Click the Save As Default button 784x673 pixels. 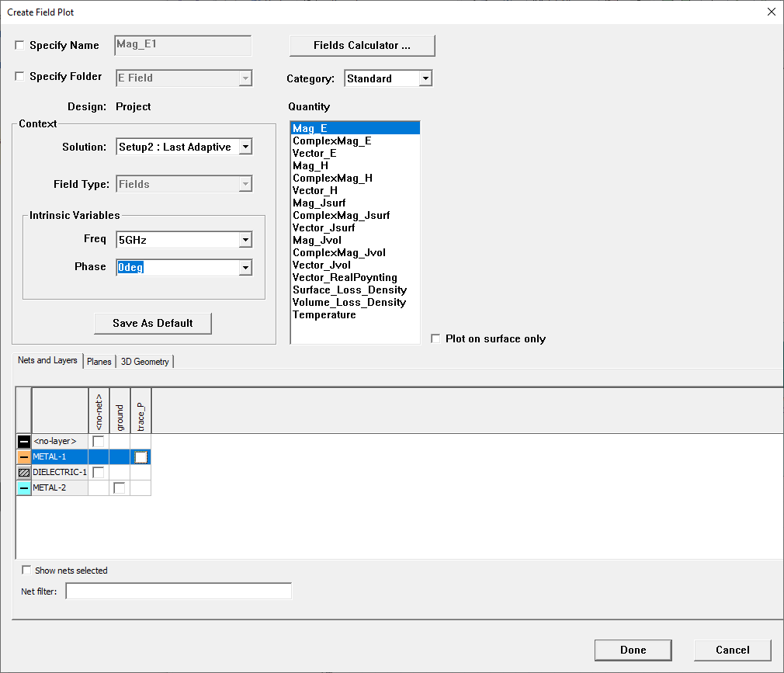pyautogui.click(x=152, y=323)
